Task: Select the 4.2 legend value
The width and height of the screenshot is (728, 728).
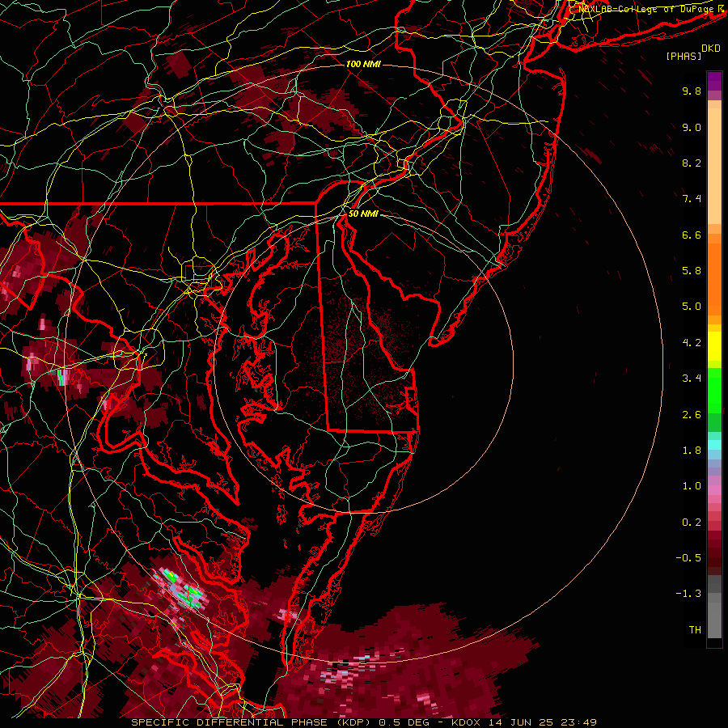Action: (692, 343)
